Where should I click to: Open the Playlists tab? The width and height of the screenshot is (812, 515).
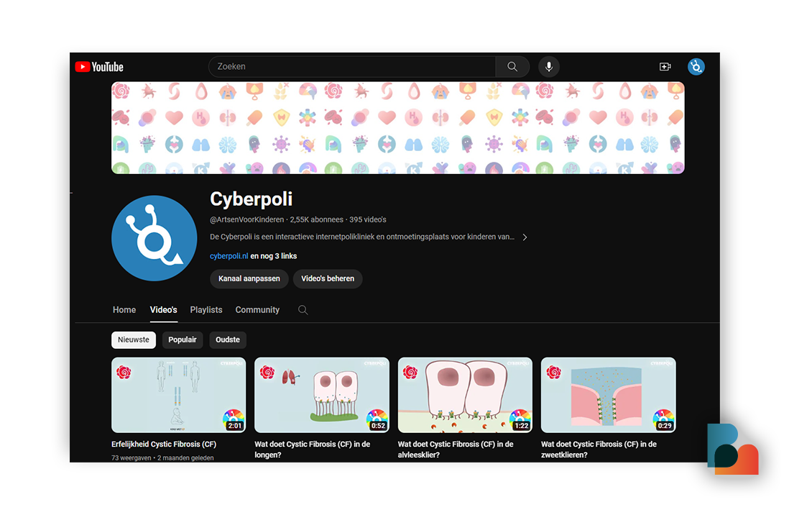tap(206, 310)
